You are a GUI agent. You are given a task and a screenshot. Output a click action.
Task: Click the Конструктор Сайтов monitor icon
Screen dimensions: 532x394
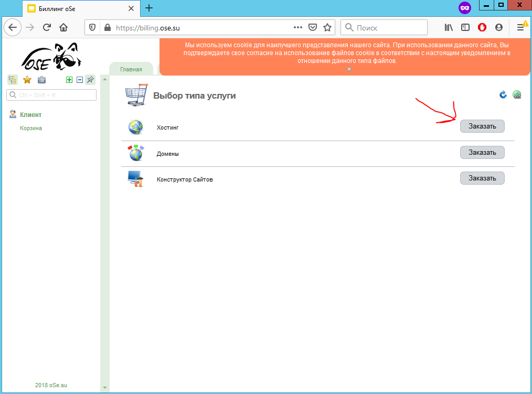(x=136, y=179)
